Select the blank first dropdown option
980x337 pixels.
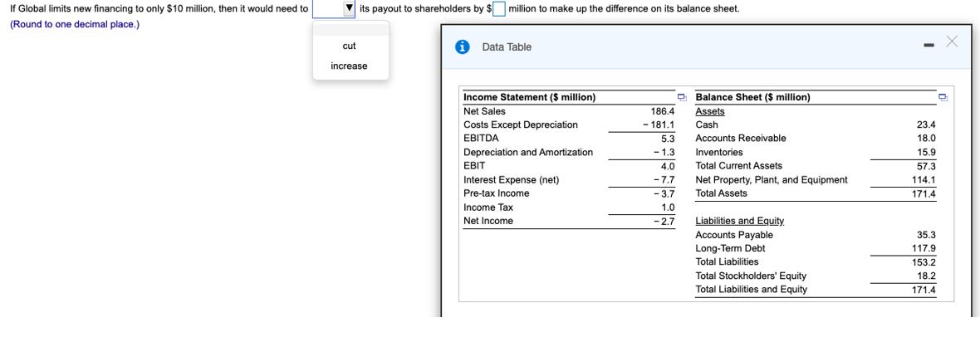point(350,29)
